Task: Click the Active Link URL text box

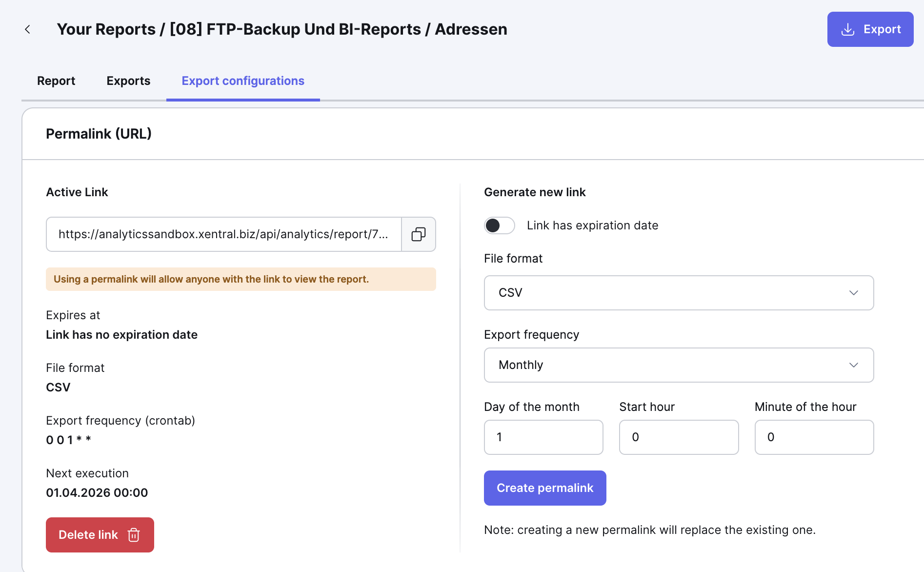Action: (223, 234)
